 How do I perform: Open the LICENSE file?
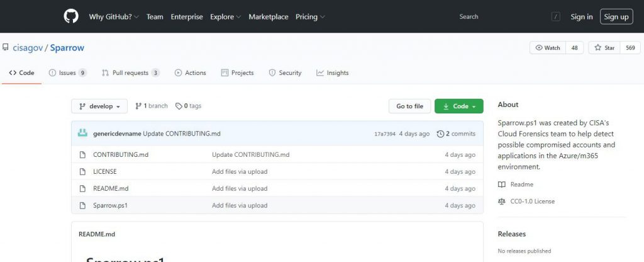coord(105,171)
